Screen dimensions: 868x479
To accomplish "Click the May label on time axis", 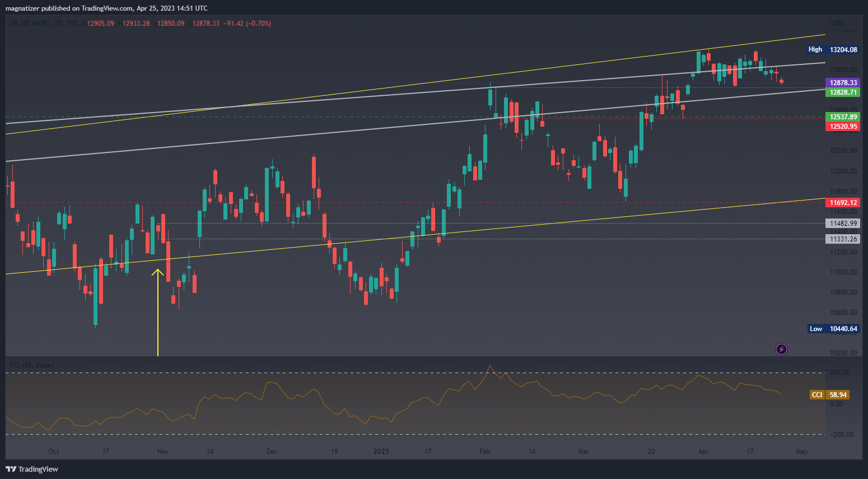I will pos(802,452).
